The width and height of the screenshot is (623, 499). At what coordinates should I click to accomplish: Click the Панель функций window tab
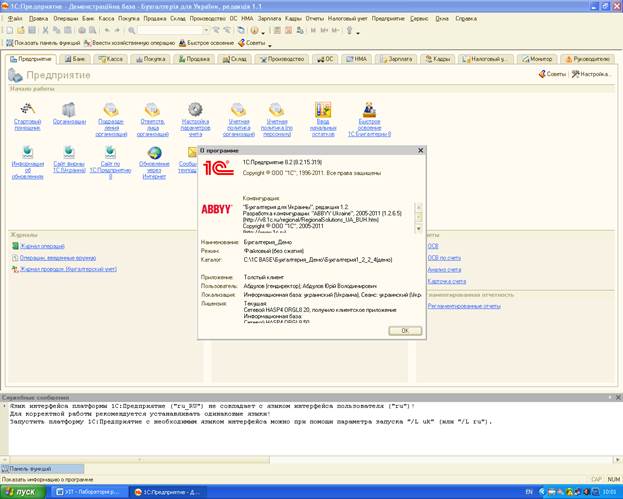tap(42, 469)
